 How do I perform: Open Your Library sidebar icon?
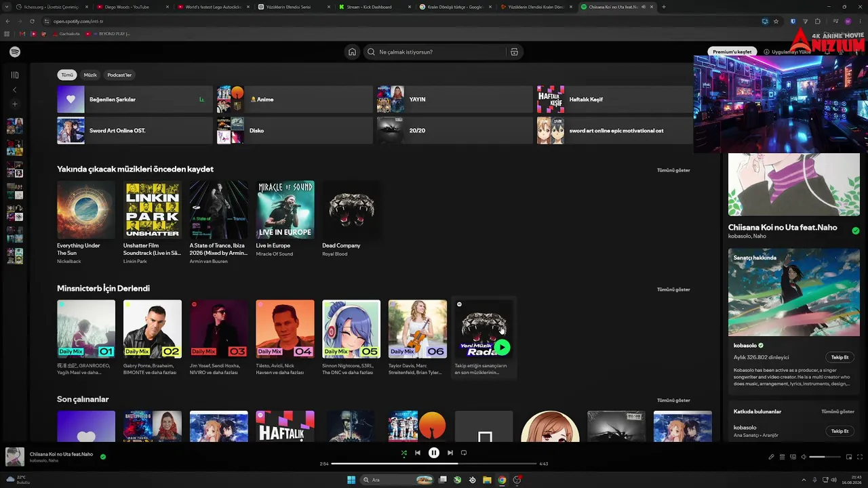(x=15, y=75)
